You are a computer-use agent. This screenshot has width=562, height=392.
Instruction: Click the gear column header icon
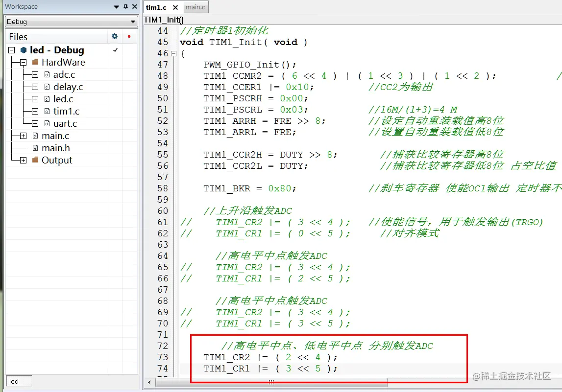click(x=115, y=36)
